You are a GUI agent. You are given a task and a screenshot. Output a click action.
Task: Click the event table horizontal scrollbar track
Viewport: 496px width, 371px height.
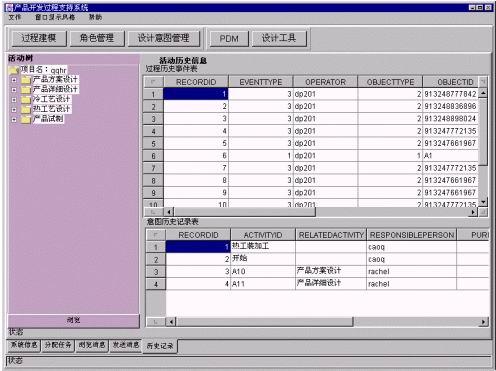tap(392, 212)
